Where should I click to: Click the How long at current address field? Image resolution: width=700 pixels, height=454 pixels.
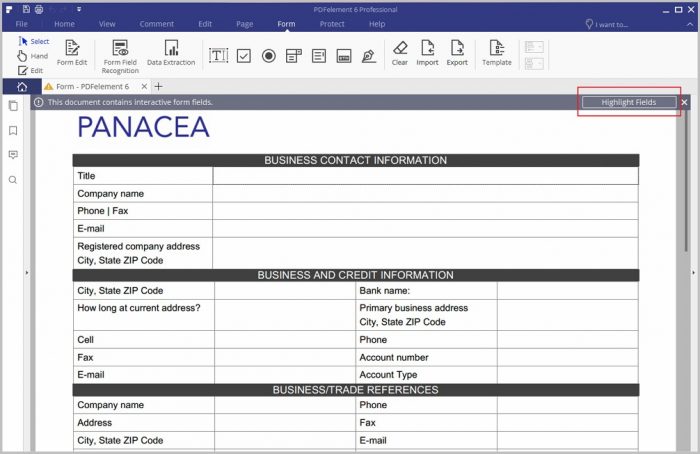click(x=285, y=315)
